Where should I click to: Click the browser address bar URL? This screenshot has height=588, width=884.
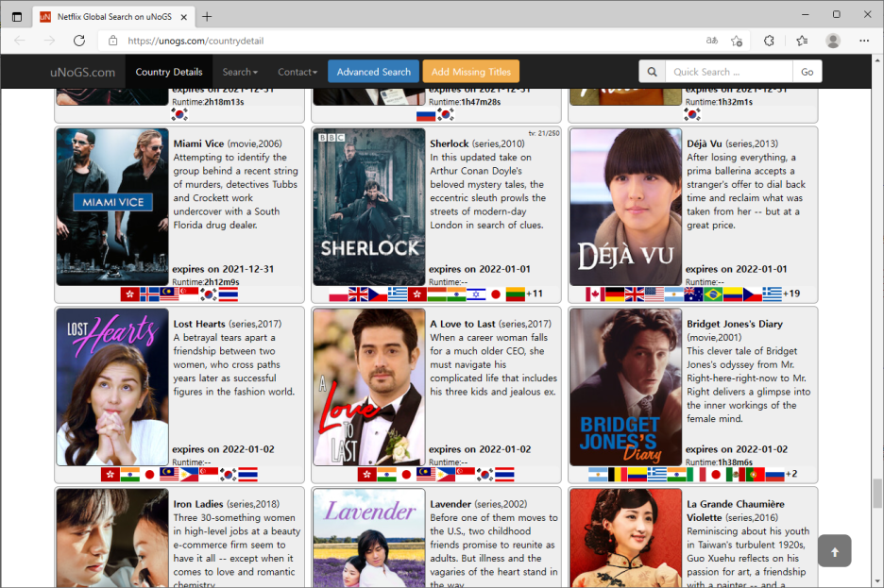click(x=195, y=41)
